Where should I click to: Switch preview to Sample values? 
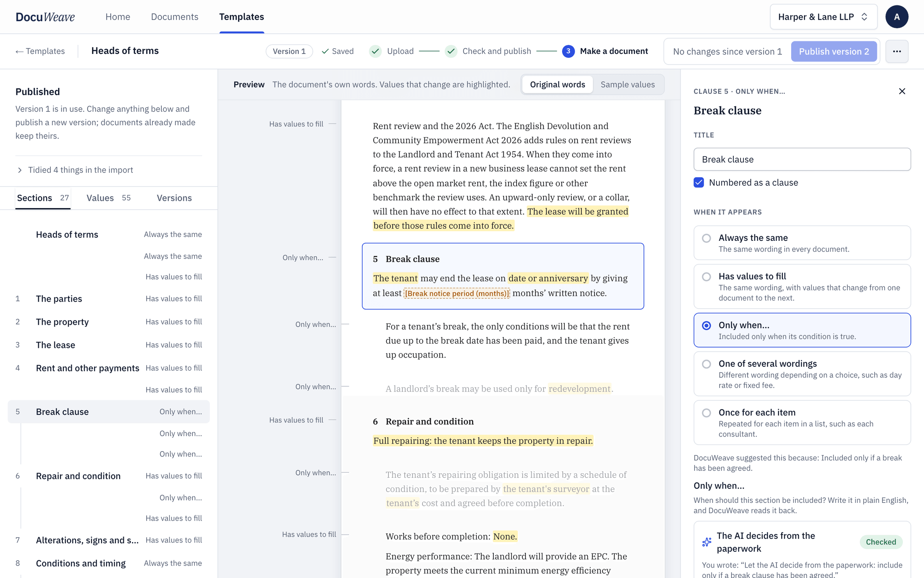pyautogui.click(x=628, y=84)
